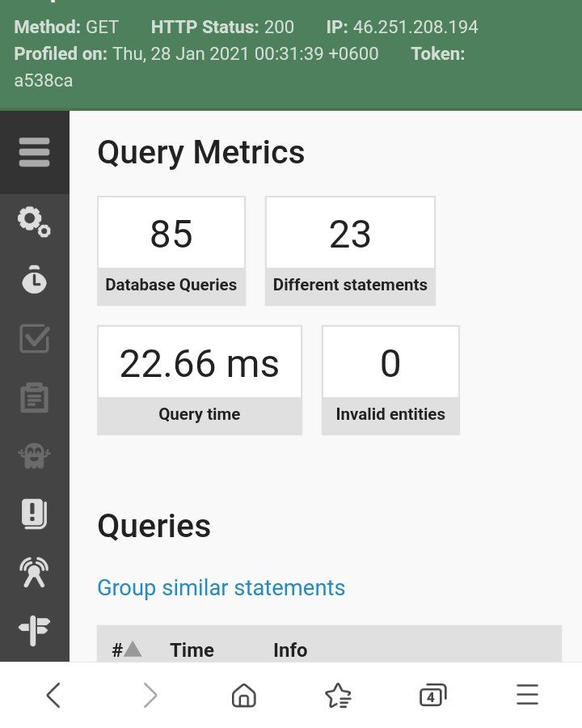Open the Exception ghost panel
582x728 pixels.
(x=34, y=455)
